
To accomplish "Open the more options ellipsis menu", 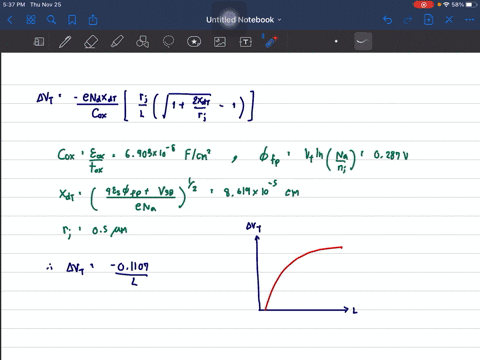I will [x=470, y=20].
